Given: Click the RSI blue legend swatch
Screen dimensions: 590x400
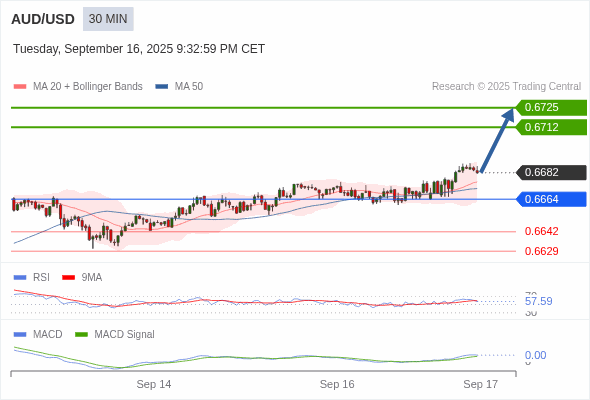Looking at the screenshot, I should pos(20,278).
